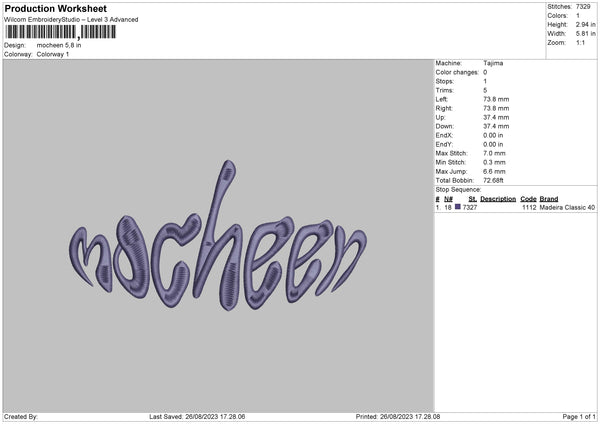Click the mocheen embroidery design preview
Viewport: 600px width, 424px height.
(218, 235)
